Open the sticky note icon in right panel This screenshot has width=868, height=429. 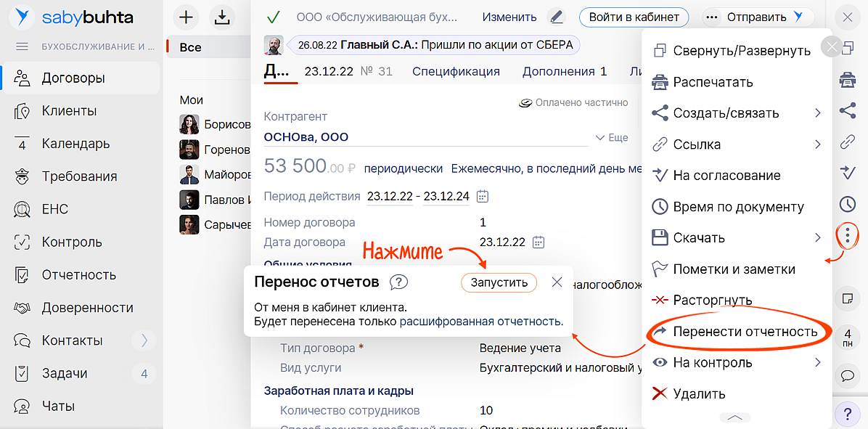click(847, 298)
